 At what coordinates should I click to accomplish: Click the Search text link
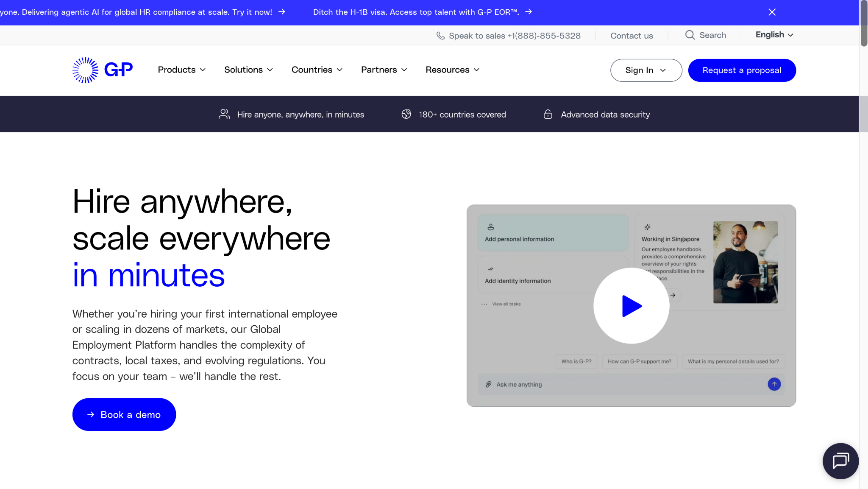(712, 35)
